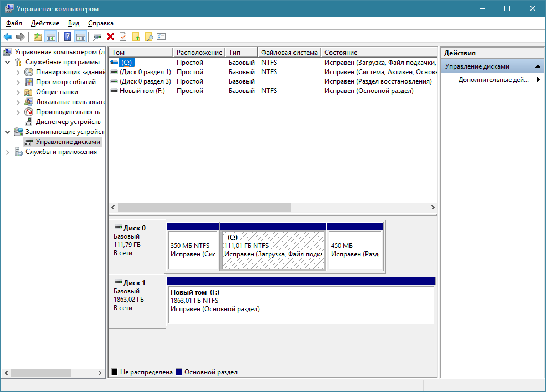Open the Справка menu

click(101, 23)
